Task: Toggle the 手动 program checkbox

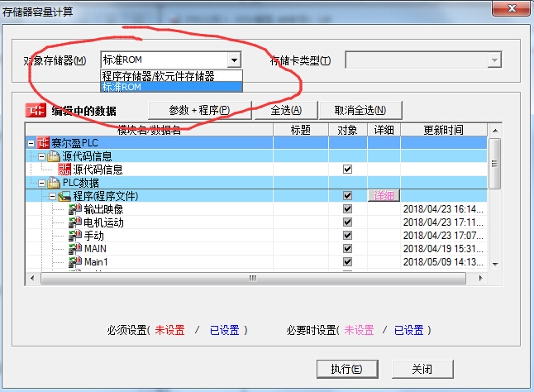Action: coord(347,236)
